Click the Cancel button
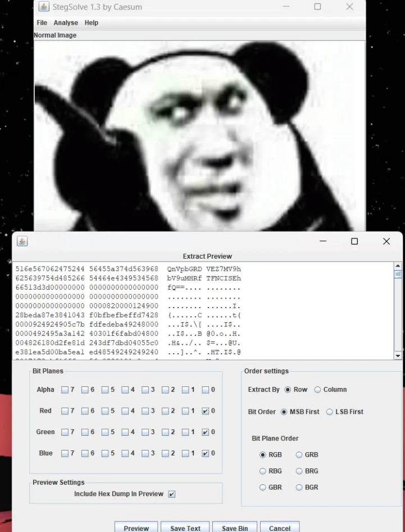405x532 pixels. coord(280,528)
